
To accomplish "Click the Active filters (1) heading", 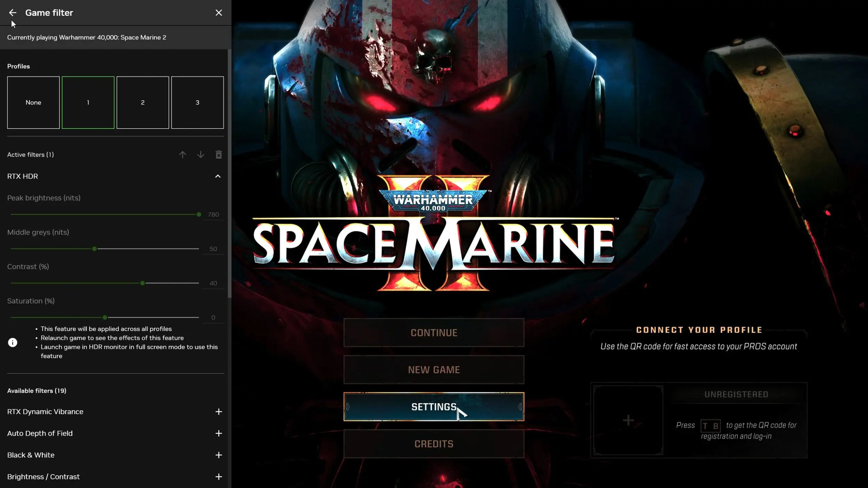I will (31, 155).
